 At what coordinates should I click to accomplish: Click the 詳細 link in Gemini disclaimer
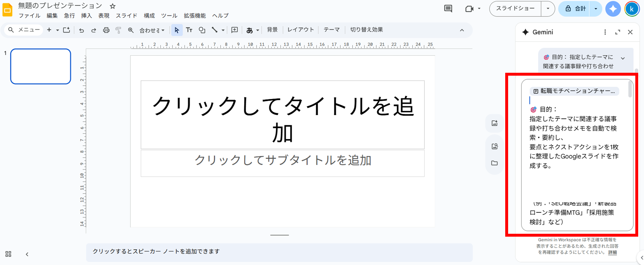612,252
